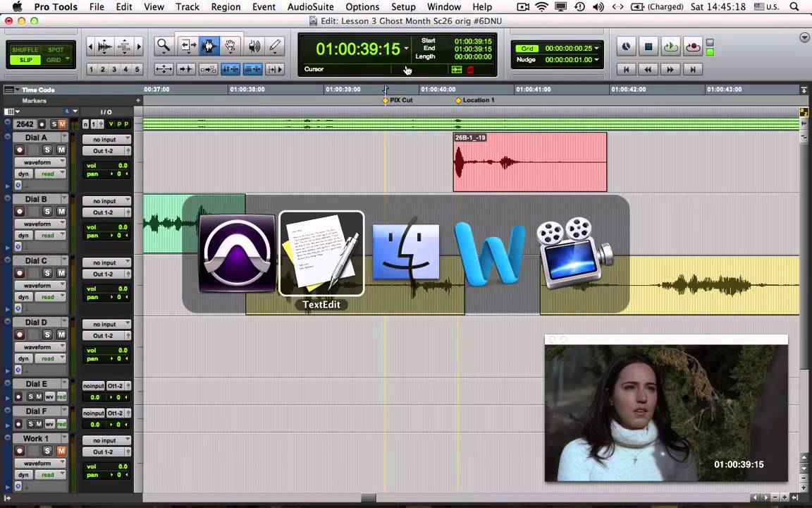Viewport: 812px width, 508px height.
Task: Toggle Insertion Follows Playback button
Action: pyautogui.click(x=275, y=69)
